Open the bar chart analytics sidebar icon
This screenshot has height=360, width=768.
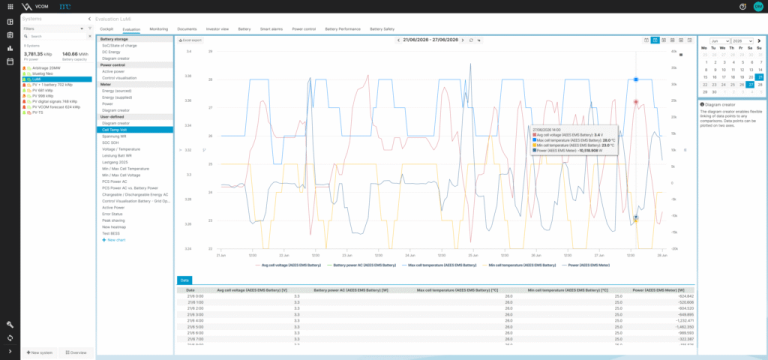10,48
